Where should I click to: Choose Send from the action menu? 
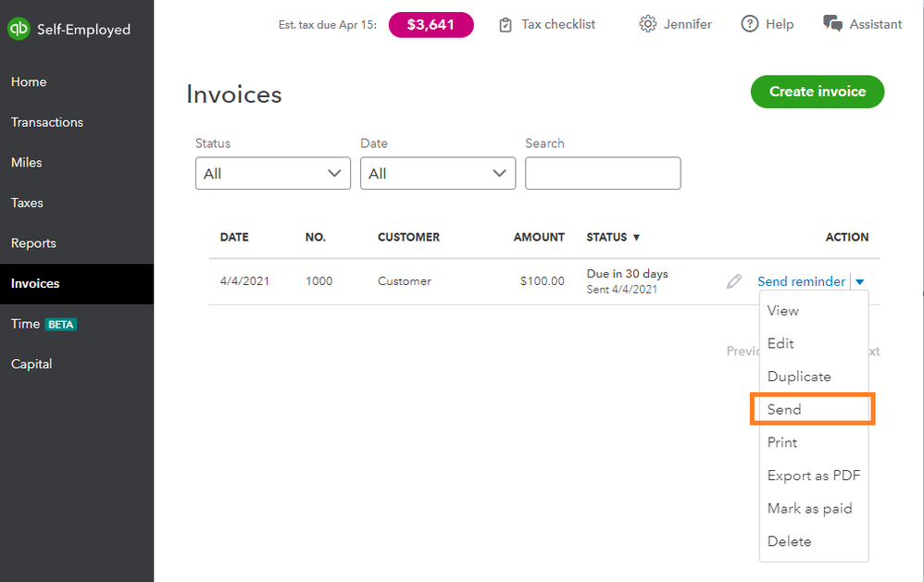(813, 409)
